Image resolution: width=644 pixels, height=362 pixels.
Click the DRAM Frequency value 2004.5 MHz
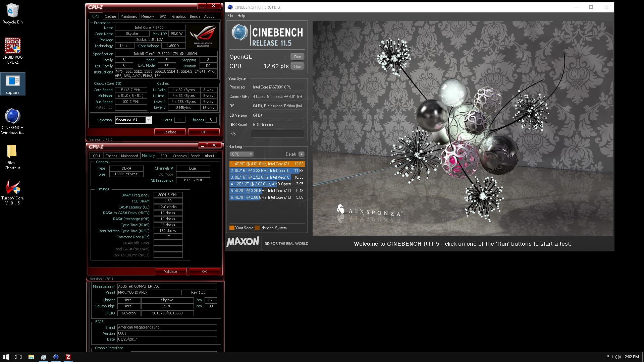(168, 195)
